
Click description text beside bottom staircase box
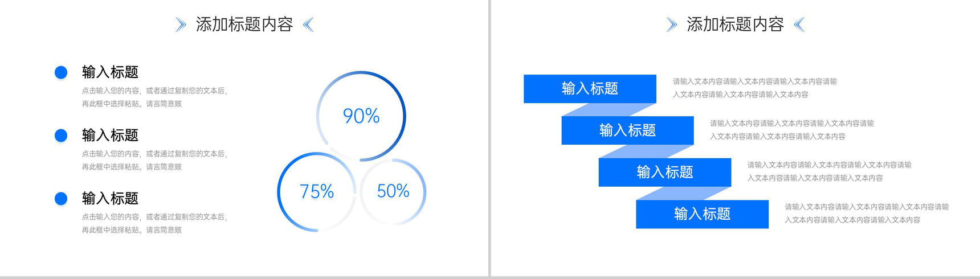(x=867, y=214)
